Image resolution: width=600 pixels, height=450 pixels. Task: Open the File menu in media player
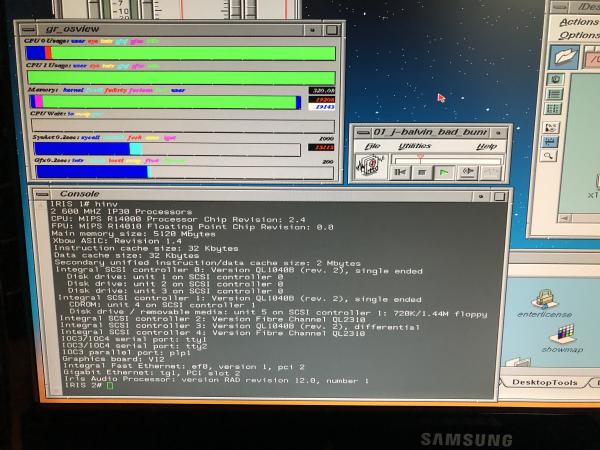(x=372, y=146)
